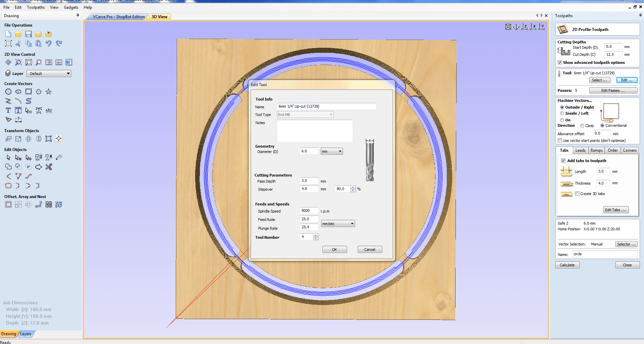Click the Cut Depth value field
Screen dimensions: 644x344
coord(613,54)
